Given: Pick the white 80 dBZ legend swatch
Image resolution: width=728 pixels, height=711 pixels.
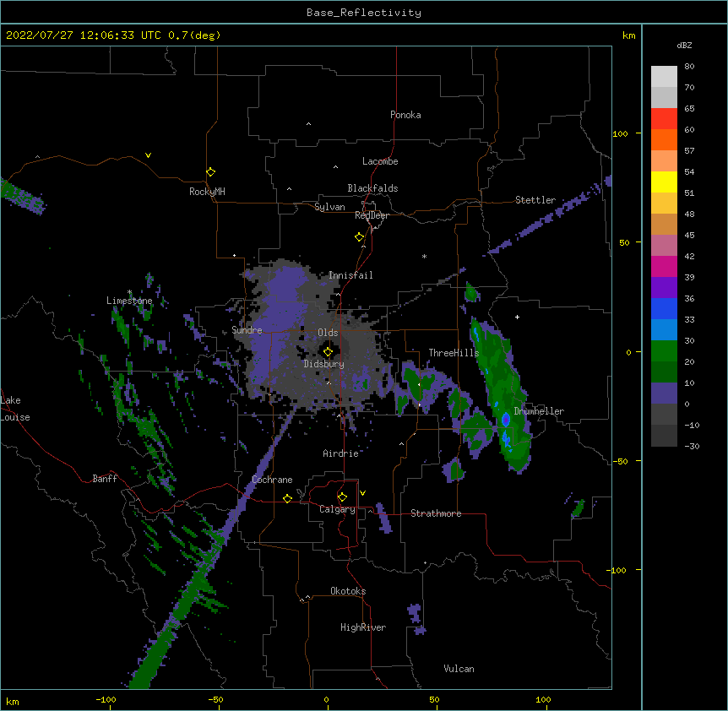Looking at the screenshot, I should click(x=664, y=77).
